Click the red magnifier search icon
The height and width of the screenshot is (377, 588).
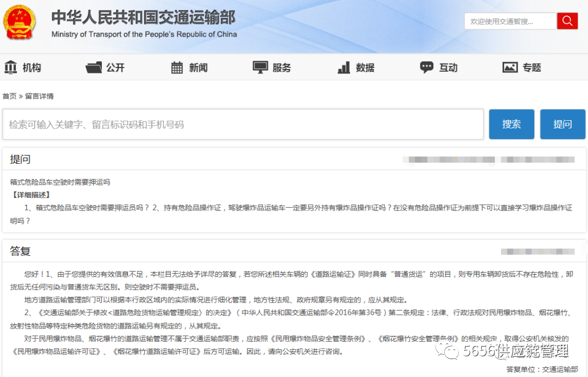coord(567,21)
